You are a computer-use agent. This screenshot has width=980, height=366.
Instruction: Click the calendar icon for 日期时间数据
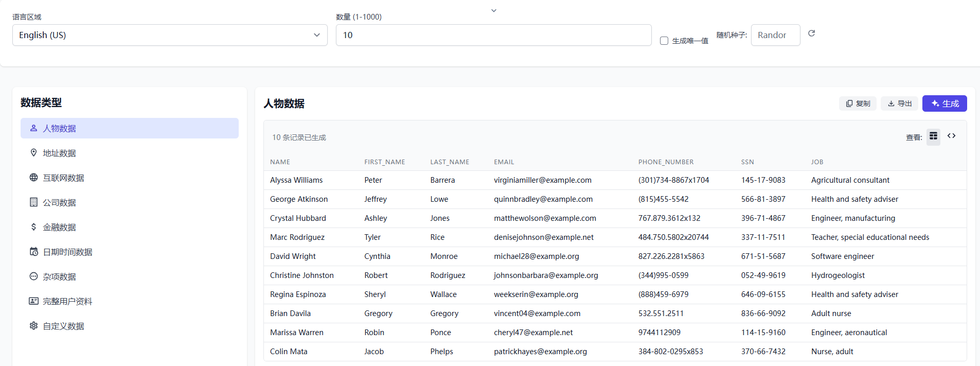(33, 252)
